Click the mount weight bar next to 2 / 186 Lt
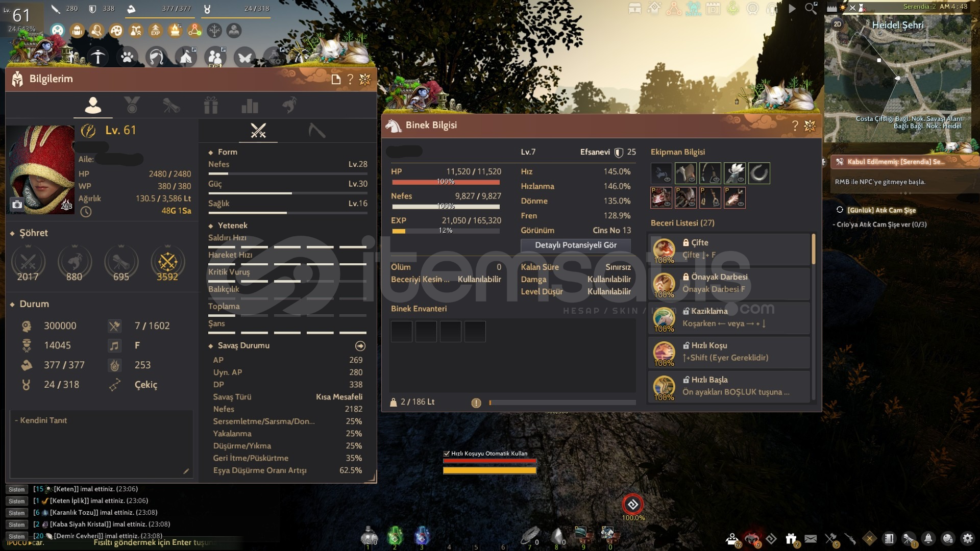This screenshot has height=551, width=980. 562,403
